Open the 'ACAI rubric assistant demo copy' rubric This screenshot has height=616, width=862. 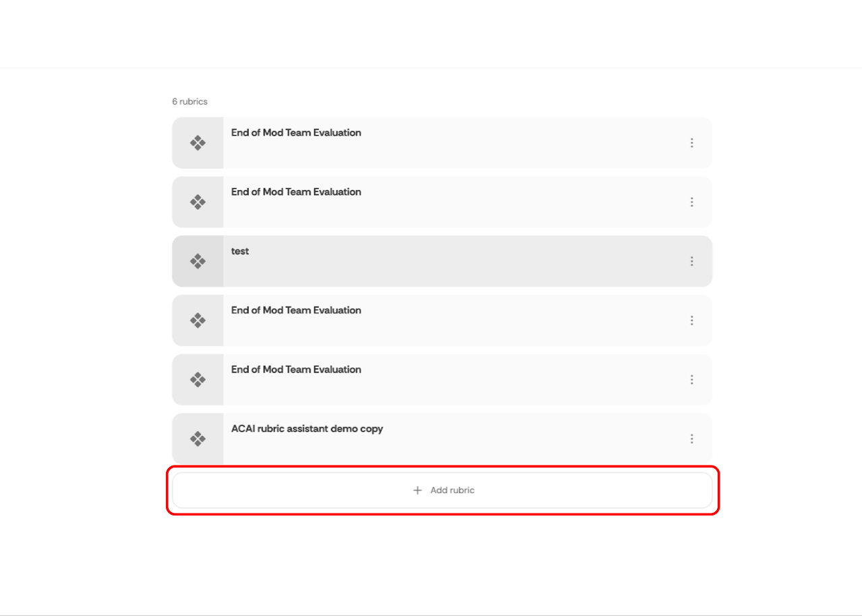click(307, 428)
